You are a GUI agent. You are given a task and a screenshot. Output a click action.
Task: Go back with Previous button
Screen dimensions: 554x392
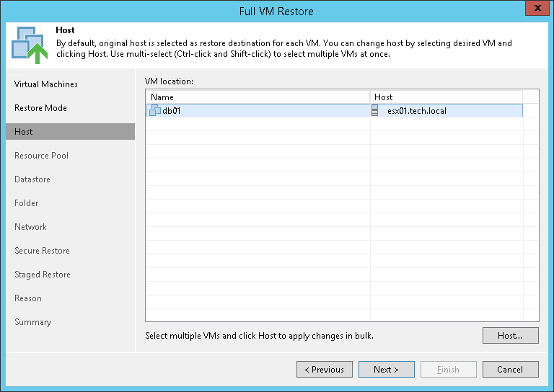click(x=325, y=370)
